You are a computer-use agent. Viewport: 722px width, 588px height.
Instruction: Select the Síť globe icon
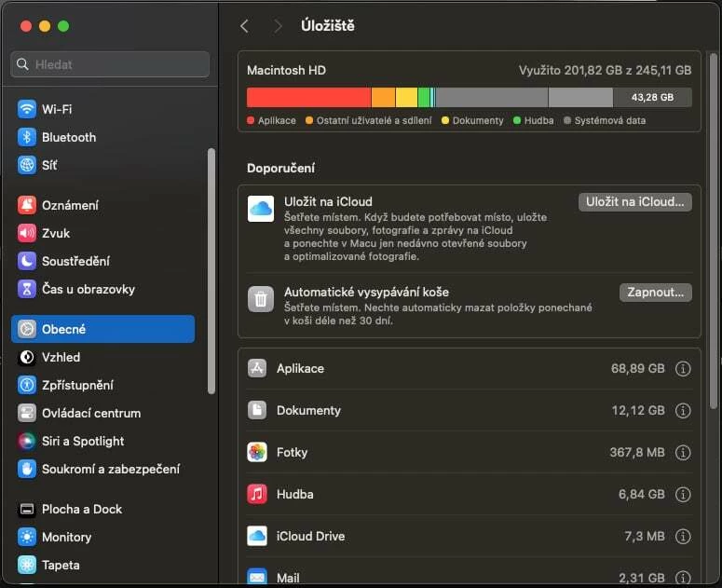coord(27,165)
